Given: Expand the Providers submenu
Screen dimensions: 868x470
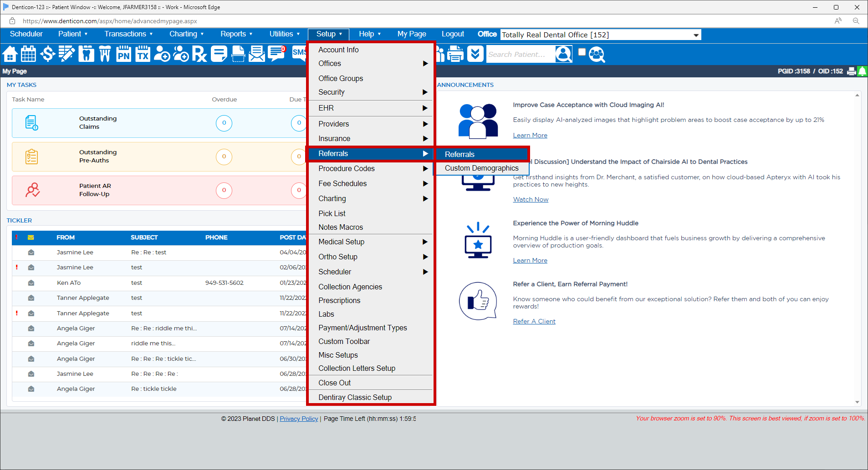Looking at the screenshot, I should (x=371, y=124).
